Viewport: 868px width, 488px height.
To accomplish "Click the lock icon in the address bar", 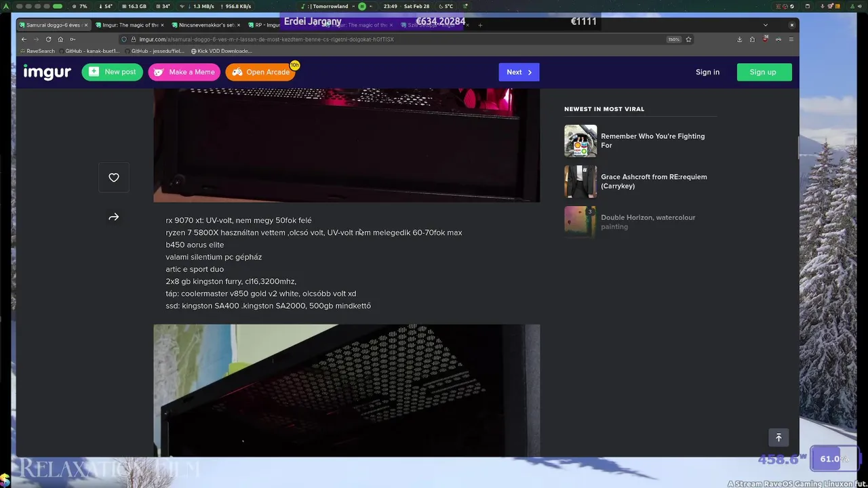I will [x=133, y=39].
